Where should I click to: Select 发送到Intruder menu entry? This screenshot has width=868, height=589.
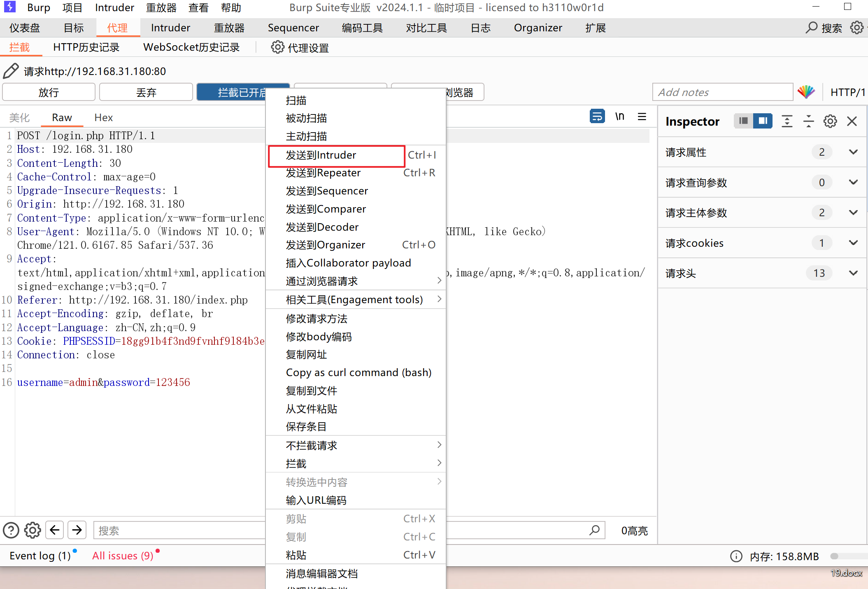click(x=356, y=155)
